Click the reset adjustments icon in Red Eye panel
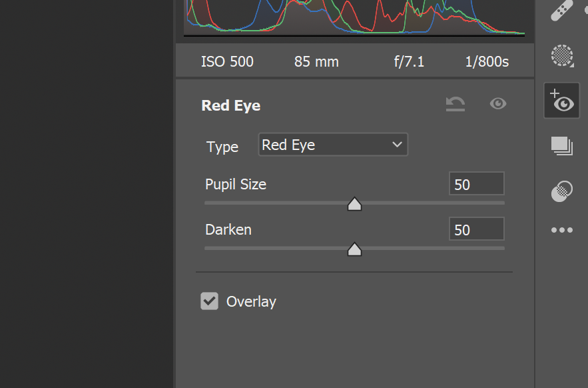588x388 pixels. 455,104
